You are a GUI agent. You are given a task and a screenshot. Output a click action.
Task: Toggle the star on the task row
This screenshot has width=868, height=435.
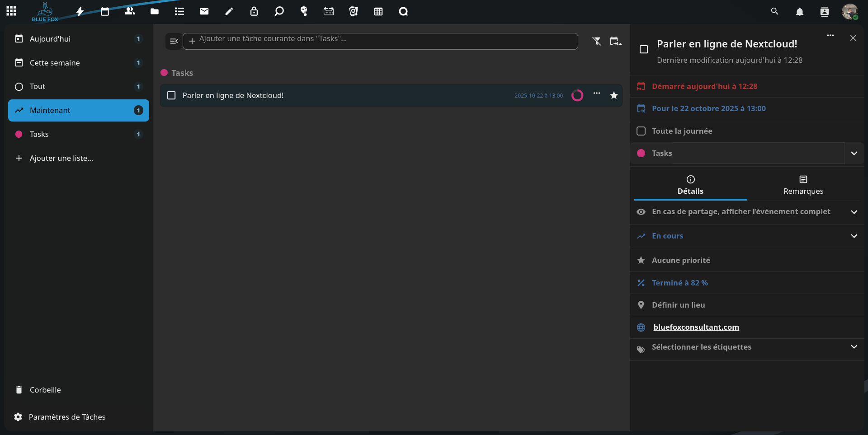pyautogui.click(x=613, y=95)
